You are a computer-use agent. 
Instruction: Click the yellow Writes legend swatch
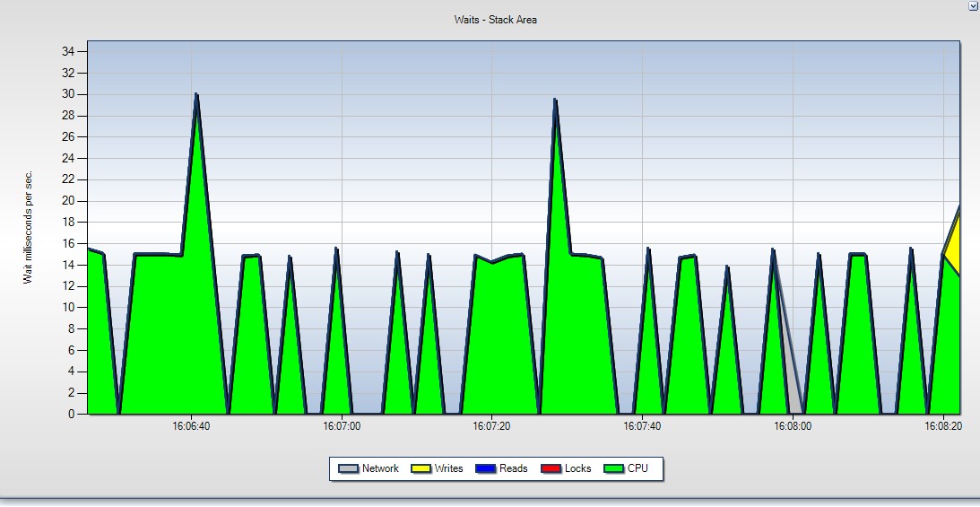coord(421,468)
